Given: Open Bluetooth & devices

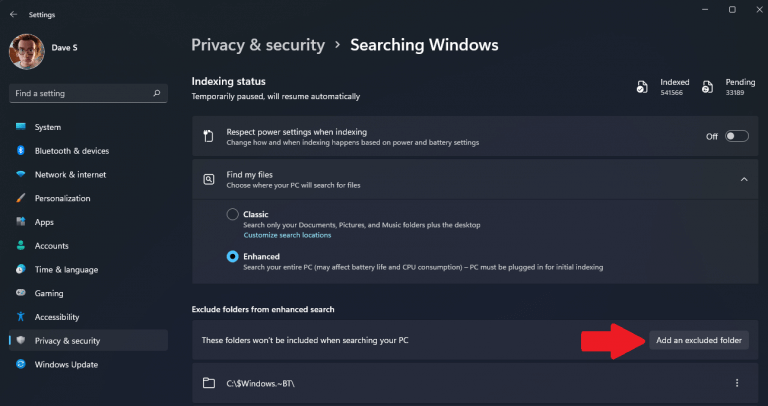Looking at the screenshot, I should coord(88,151).
